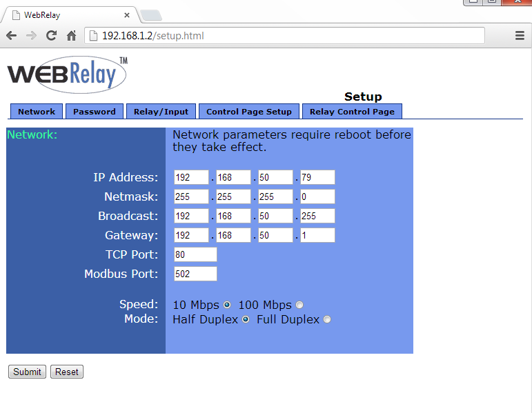Click the browser forward arrow
The width and height of the screenshot is (532, 413).
coord(31,36)
